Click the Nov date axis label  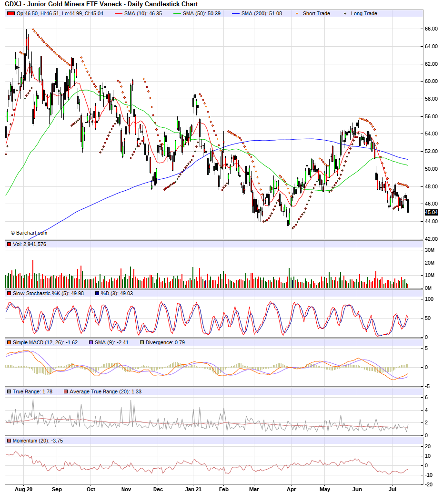(126, 490)
